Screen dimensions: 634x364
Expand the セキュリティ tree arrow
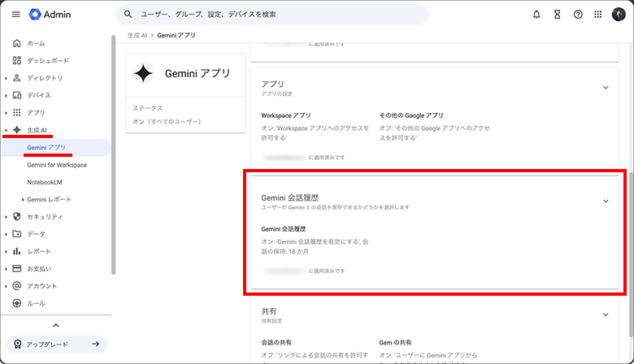(x=6, y=217)
